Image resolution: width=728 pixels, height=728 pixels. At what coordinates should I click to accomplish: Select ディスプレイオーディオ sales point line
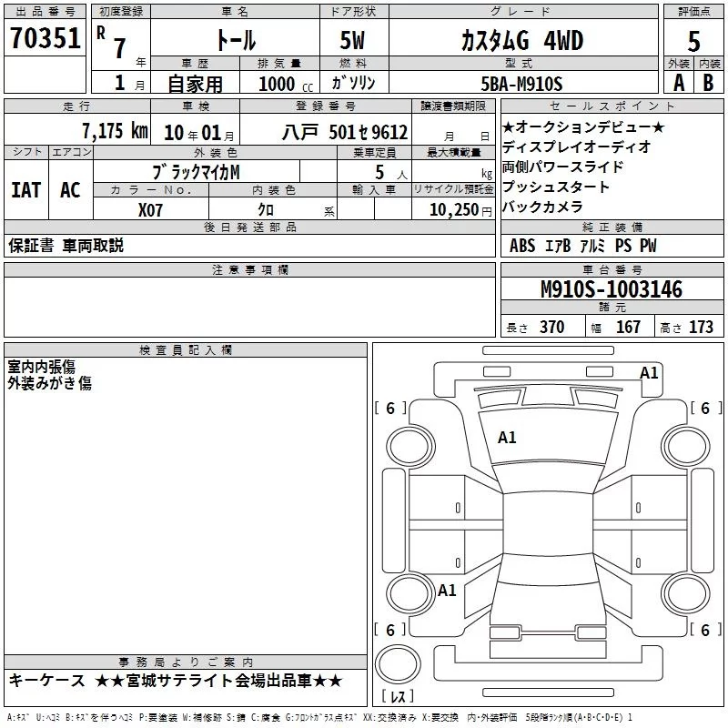[x=577, y=147]
